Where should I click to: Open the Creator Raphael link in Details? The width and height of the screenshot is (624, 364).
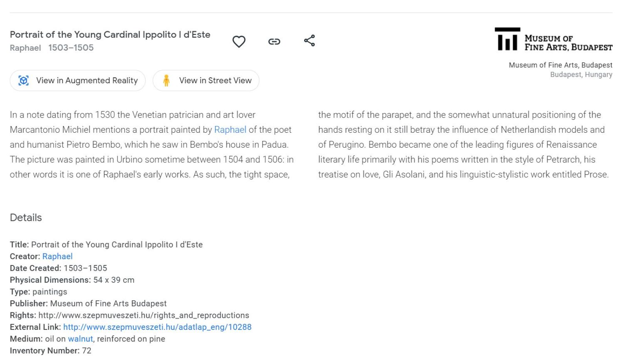point(57,256)
